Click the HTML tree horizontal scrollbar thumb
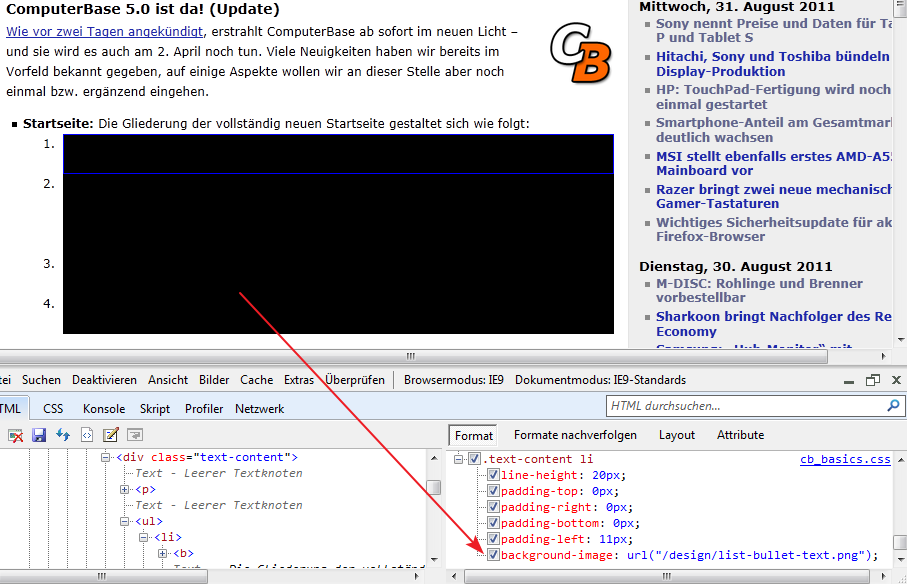This screenshot has width=907, height=584. point(103,576)
